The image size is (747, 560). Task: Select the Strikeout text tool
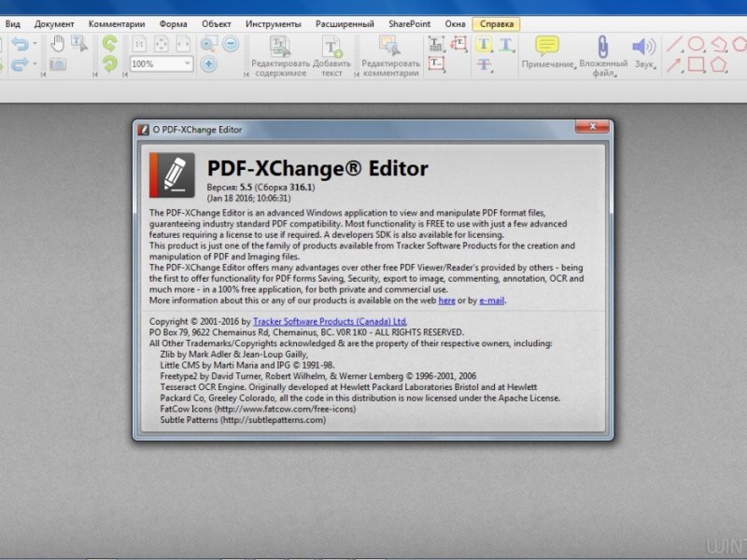click(x=484, y=63)
